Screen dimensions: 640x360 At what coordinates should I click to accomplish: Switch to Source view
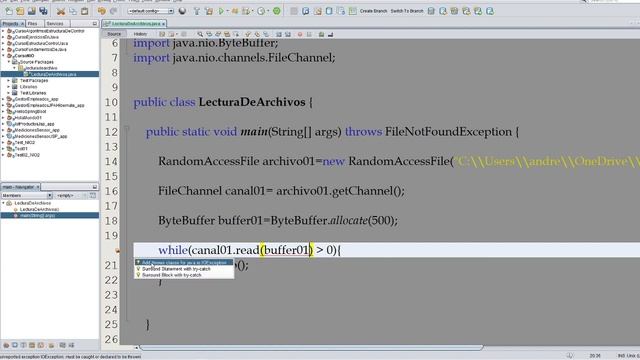point(114,34)
